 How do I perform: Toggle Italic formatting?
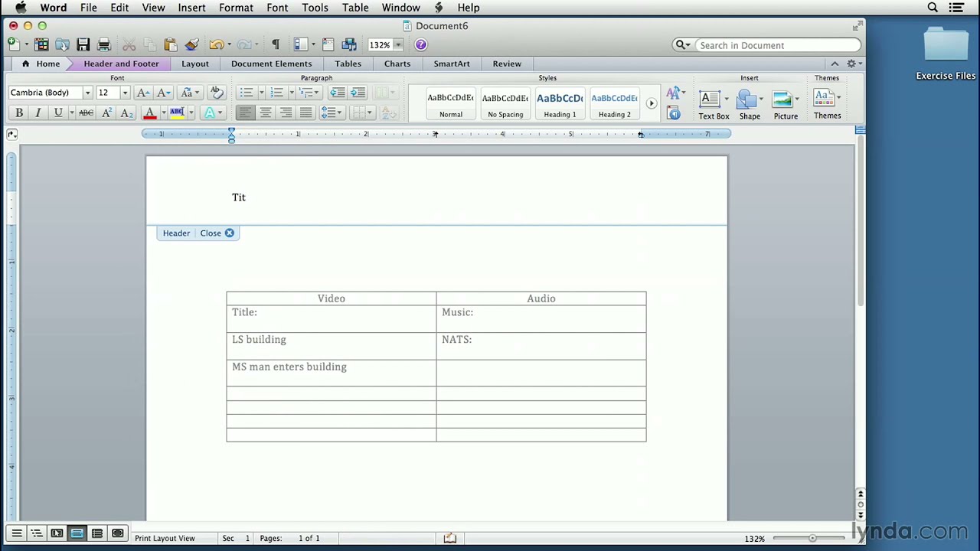pos(38,113)
